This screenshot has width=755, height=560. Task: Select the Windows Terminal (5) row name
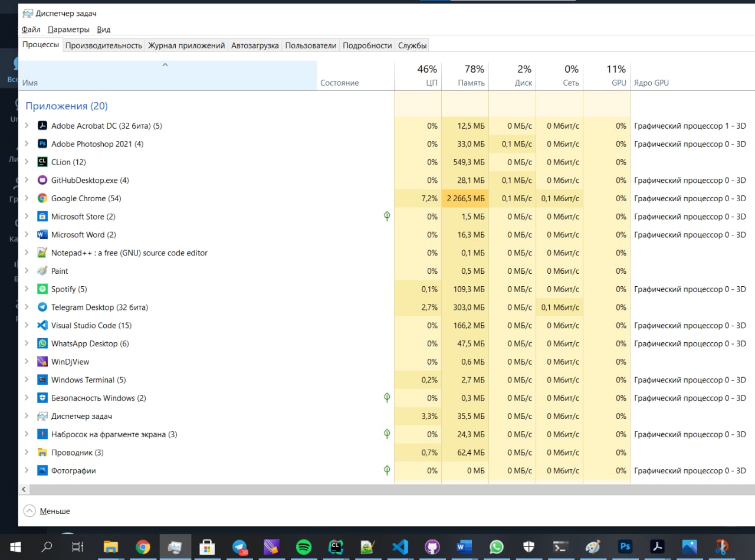88,380
